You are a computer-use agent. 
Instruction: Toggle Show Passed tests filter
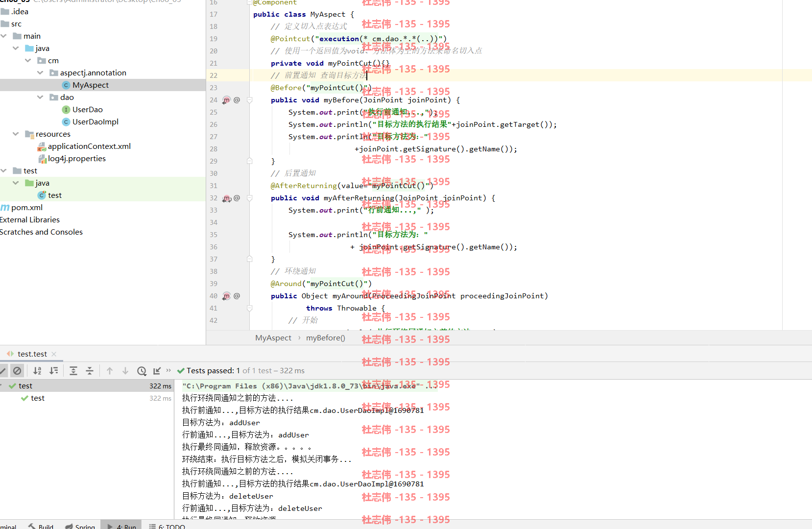tap(2, 371)
